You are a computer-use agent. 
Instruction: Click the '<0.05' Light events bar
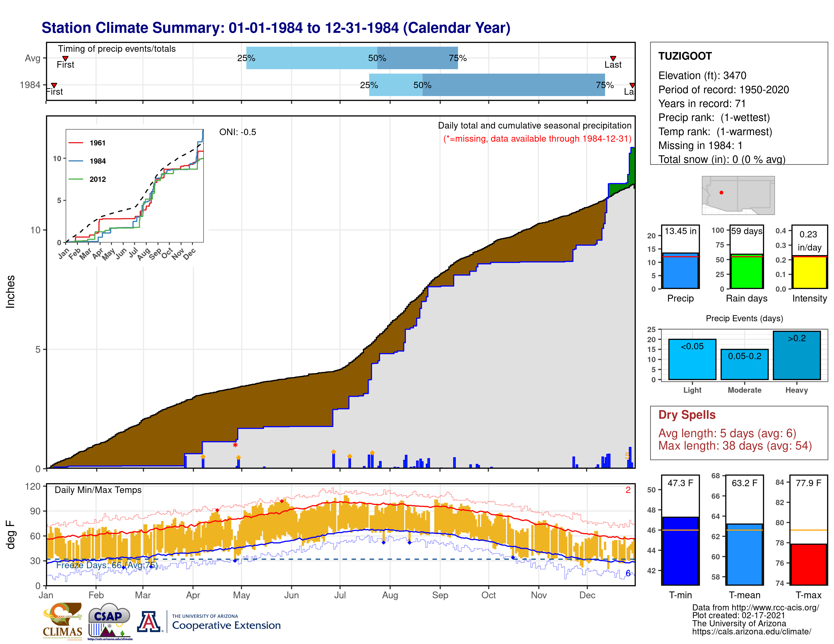(692, 359)
